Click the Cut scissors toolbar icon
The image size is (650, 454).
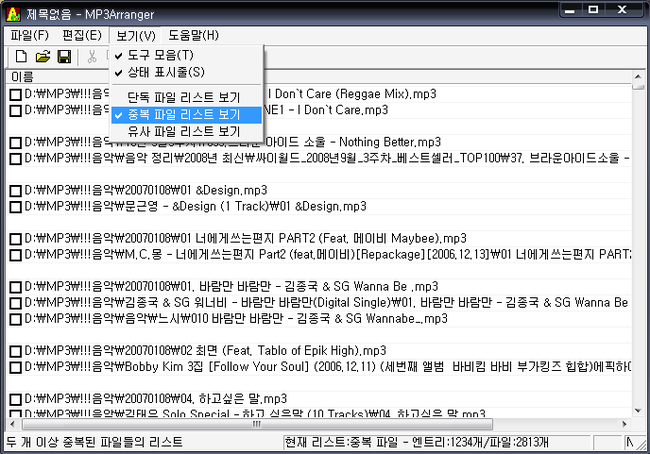pyautogui.click(x=92, y=56)
